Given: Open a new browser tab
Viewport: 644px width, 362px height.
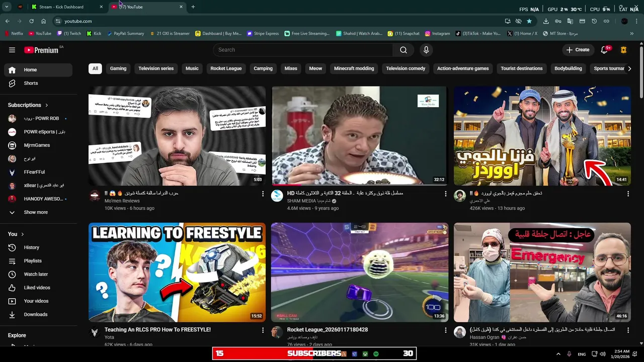Looking at the screenshot, I should tap(193, 7).
